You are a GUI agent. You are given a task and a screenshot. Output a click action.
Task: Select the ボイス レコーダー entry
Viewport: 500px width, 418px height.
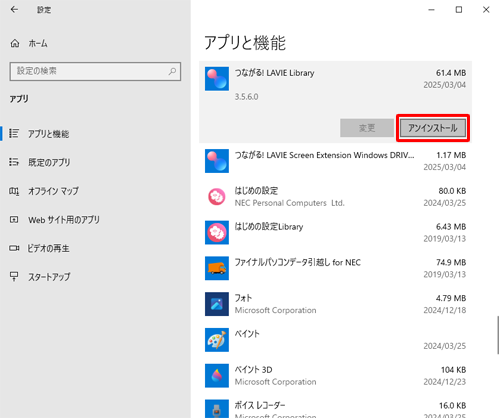coord(260,405)
